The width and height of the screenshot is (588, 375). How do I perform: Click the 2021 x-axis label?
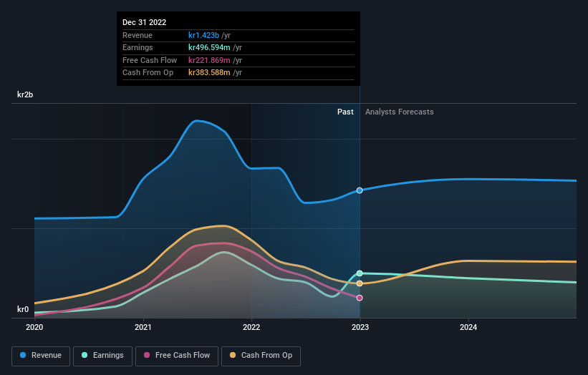(143, 328)
